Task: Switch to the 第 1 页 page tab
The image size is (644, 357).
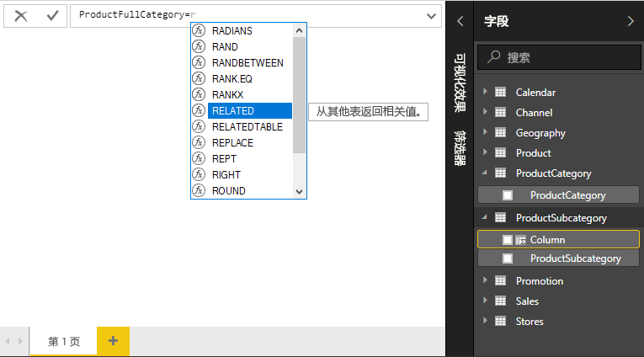Action: click(x=64, y=341)
